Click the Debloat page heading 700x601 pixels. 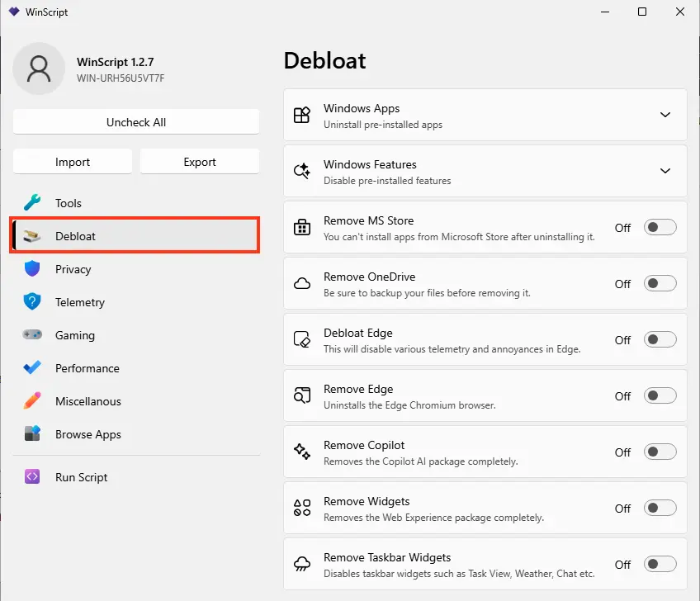pyautogui.click(x=325, y=61)
